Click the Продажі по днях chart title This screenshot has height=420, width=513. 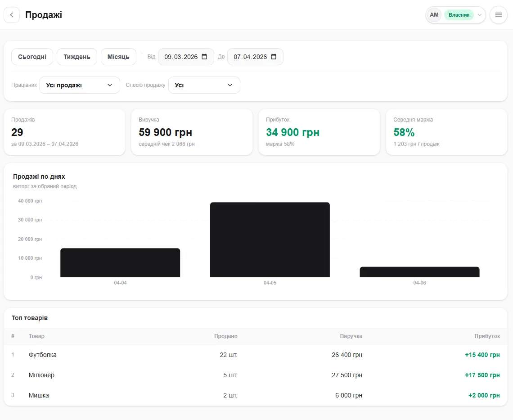[x=39, y=176]
